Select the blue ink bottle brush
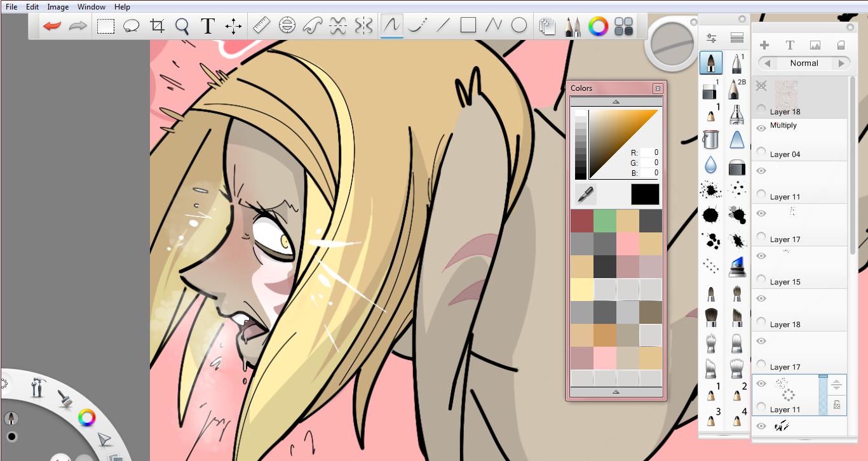This screenshot has width=868, height=461. point(737,267)
